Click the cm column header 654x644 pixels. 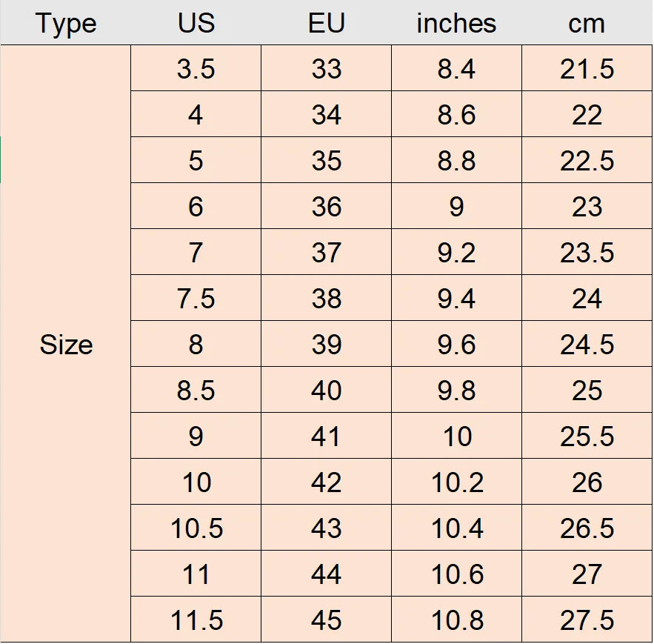(587, 23)
